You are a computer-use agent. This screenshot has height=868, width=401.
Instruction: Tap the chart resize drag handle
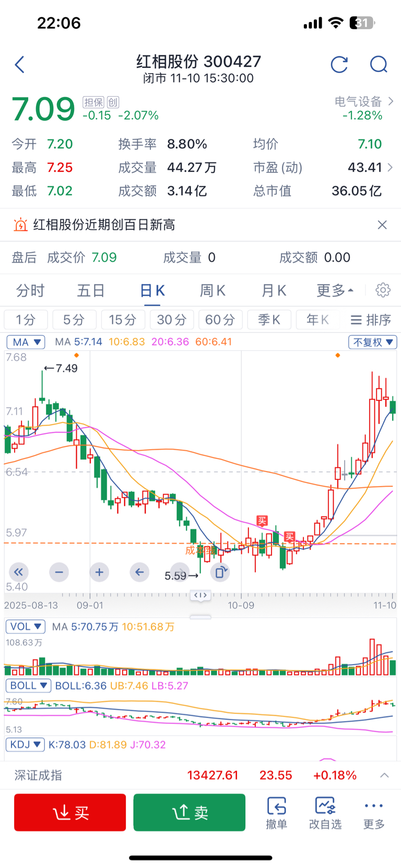(x=200, y=595)
